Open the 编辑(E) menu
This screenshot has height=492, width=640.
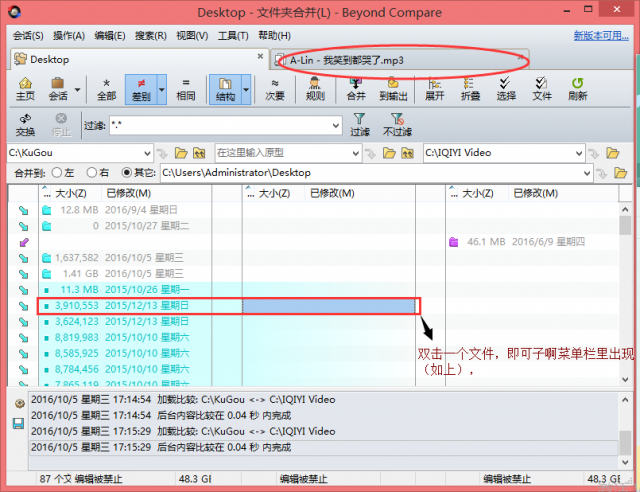pyautogui.click(x=110, y=36)
